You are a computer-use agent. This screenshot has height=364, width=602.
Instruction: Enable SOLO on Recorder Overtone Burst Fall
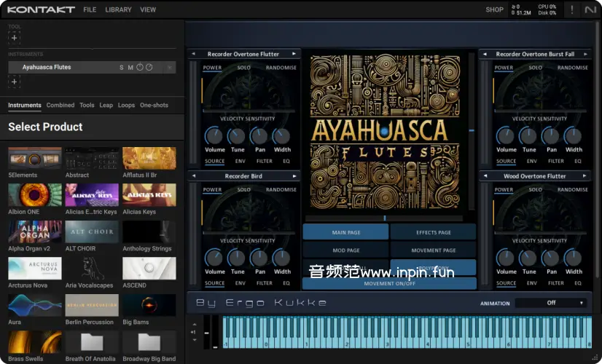[x=535, y=68]
